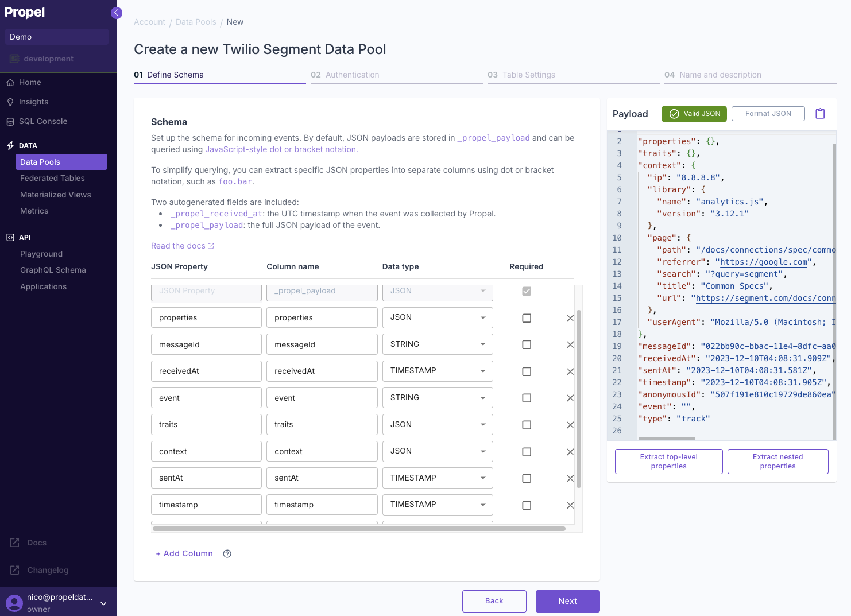Collapse the sidebar with the chevron arrow
Screen dimensions: 851x616
116,12
